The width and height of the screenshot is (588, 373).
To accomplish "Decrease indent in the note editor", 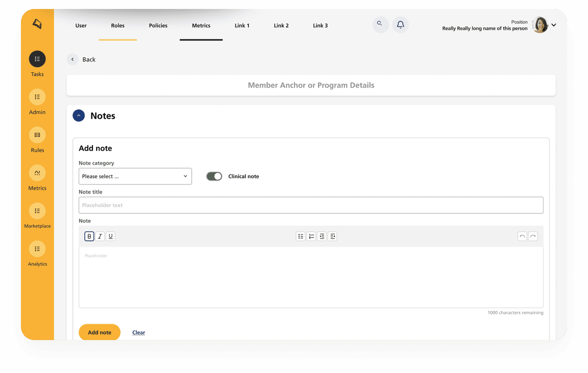I will point(332,236).
